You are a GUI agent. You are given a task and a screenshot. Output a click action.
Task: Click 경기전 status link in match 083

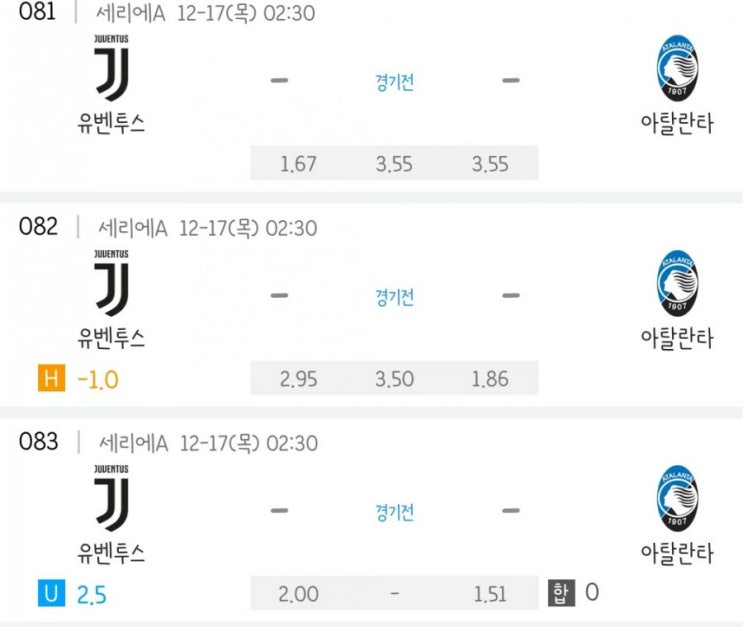pos(394,513)
